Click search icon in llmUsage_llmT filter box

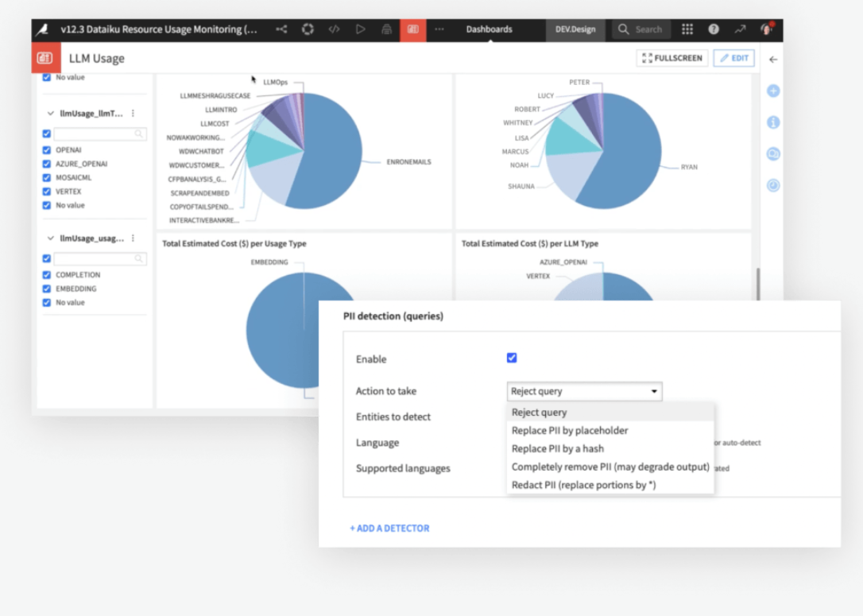coord(139,134)
